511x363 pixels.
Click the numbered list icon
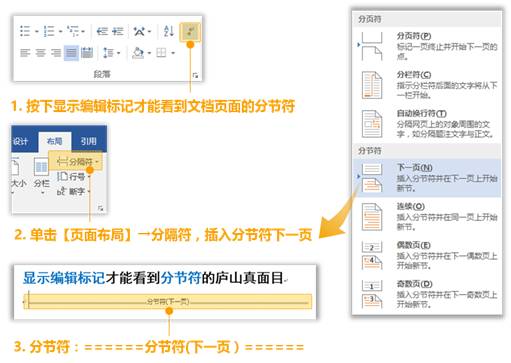49,31
